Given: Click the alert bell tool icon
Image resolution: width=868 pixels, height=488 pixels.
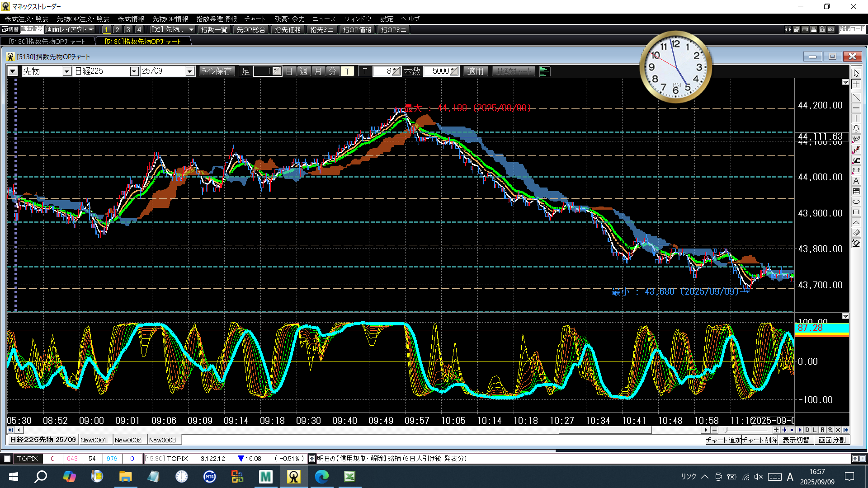Looking at the screenshot, I should click(856, 129).
